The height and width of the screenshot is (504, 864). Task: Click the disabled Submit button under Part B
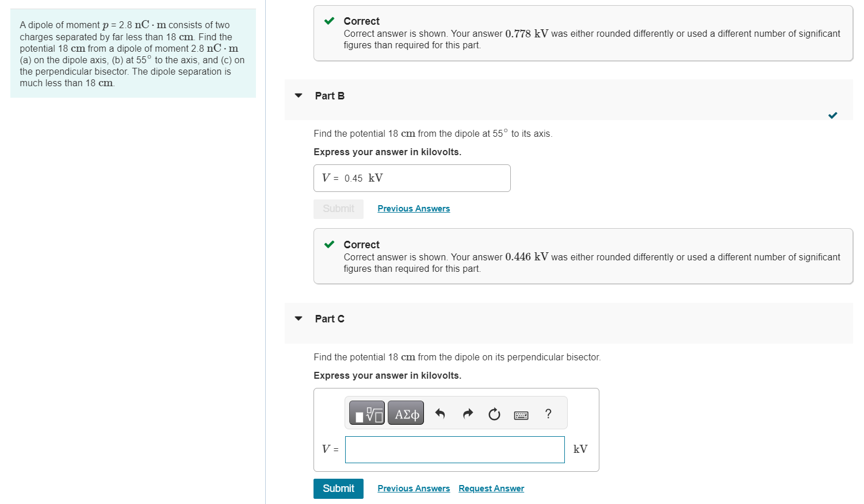pyautogui.click(x=338, y=209)
